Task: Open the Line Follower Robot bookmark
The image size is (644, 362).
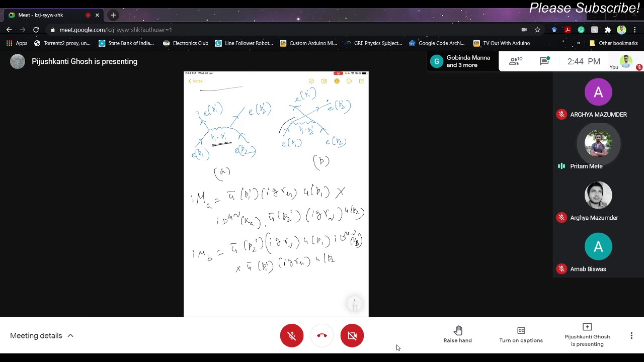Action: click(244, 43)
